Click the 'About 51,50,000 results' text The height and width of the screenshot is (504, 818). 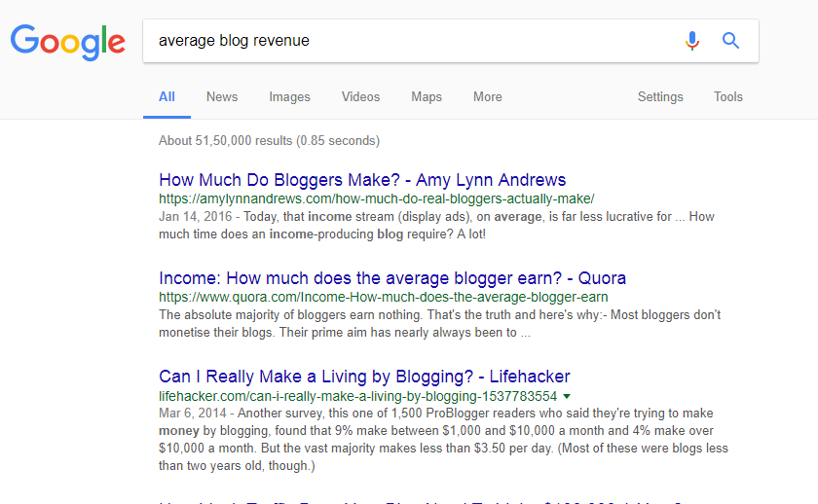click(x=269, y=141)
